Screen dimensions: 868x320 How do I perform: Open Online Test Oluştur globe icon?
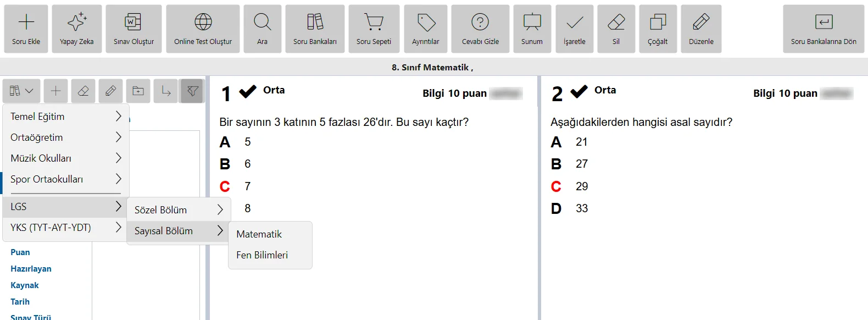coord(203,23)
